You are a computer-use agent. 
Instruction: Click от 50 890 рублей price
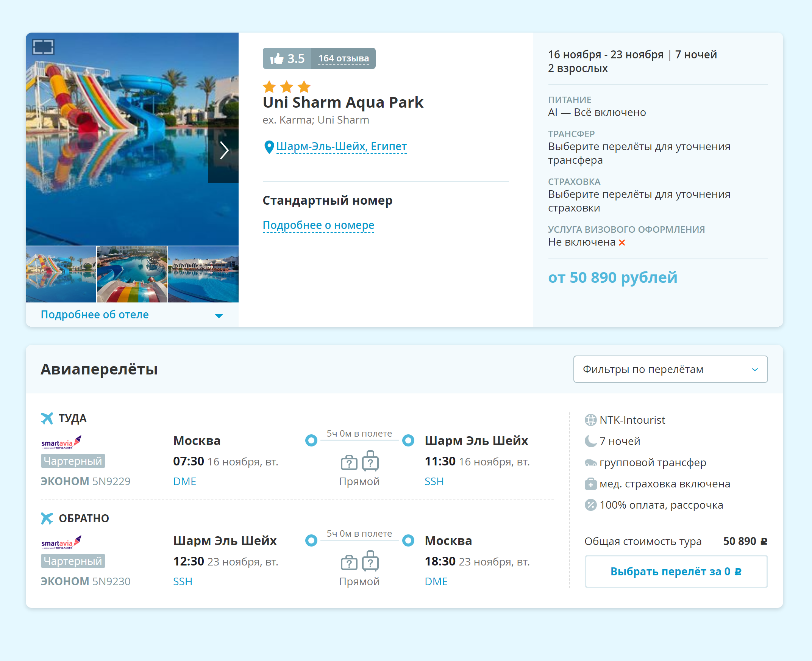click(x=613, y=277)
